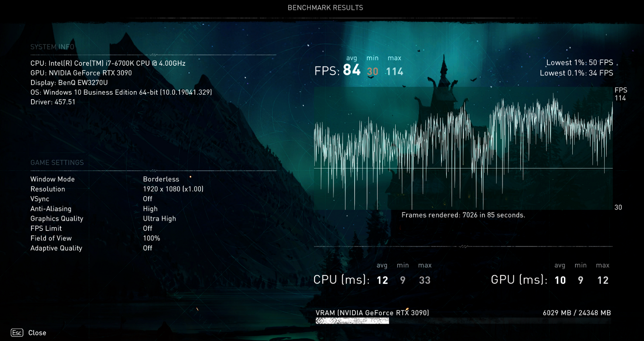
Task: Select the VRAM (NVIDIA GeForce RTX 3090) label
Action: coord(372,313)
